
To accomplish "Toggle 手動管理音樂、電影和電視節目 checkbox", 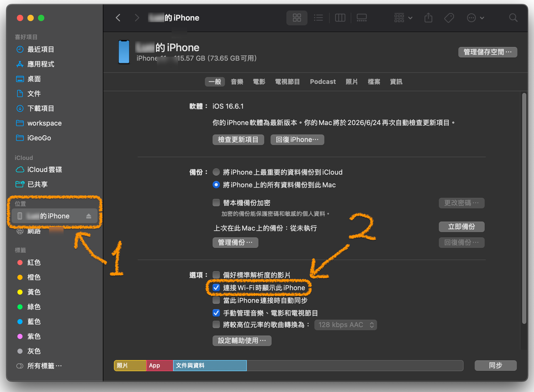I will coord(216,313).
